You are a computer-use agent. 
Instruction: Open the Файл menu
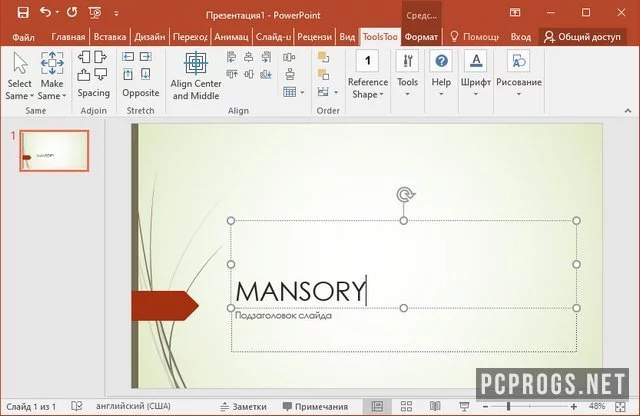click(x=23, y=37)
